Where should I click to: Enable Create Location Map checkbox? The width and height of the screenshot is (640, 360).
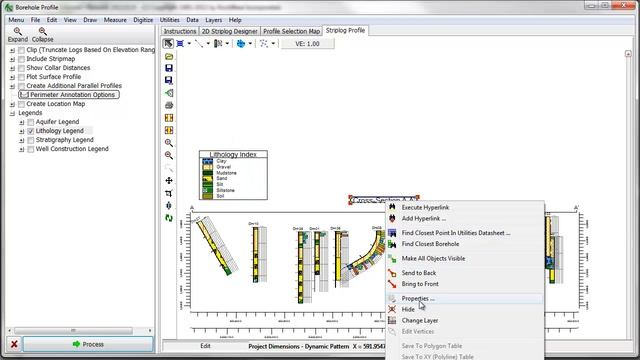coord(22,104)
